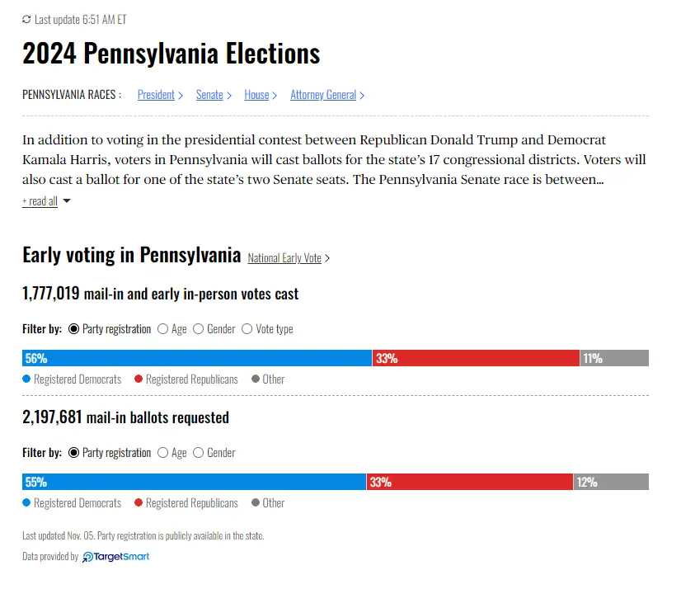The width and height of the screenshot is (700, 589).
Task: Click the dropdown triangle beside read all
Action: click(67, 201)
